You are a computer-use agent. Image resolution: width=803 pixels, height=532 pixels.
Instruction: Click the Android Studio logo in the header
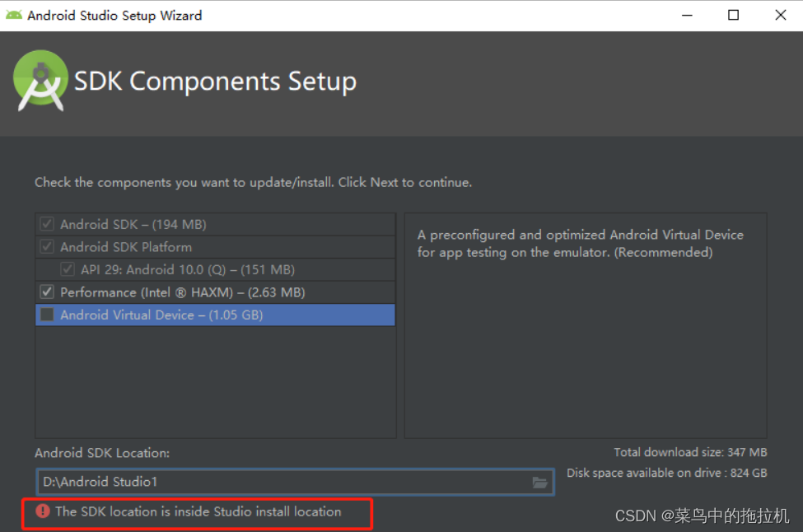click(41, 81)
